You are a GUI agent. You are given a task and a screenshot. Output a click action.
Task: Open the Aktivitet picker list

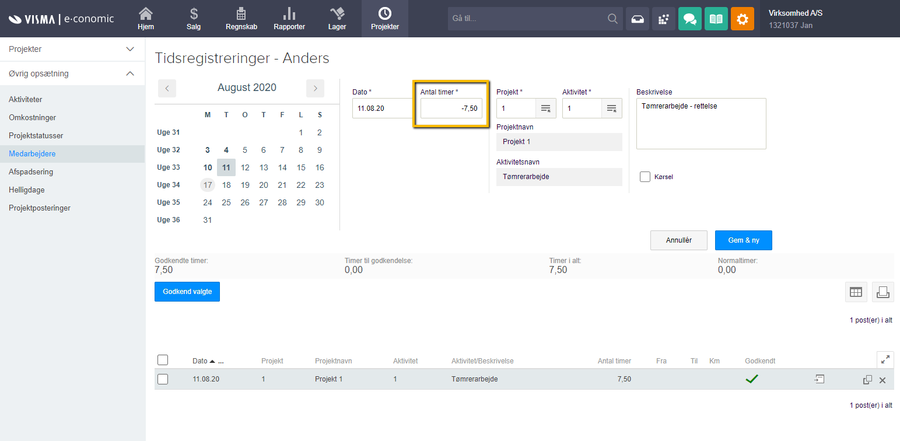(x=611, y=108)
